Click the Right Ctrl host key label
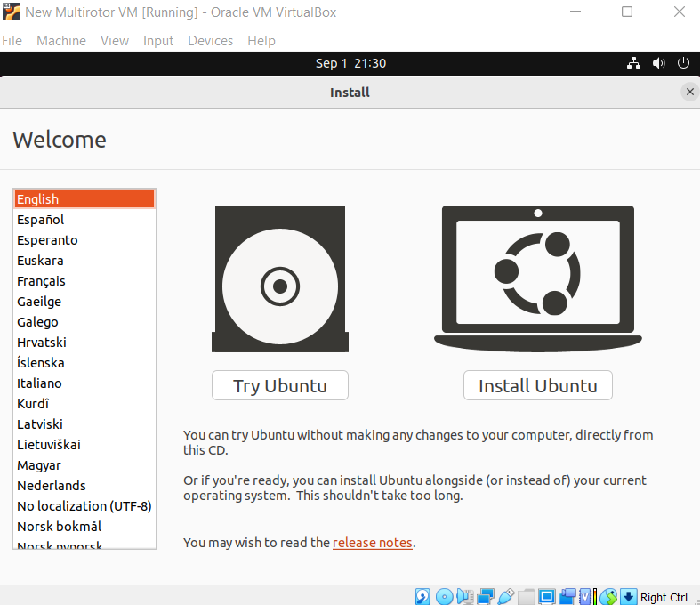 [664, 597]
